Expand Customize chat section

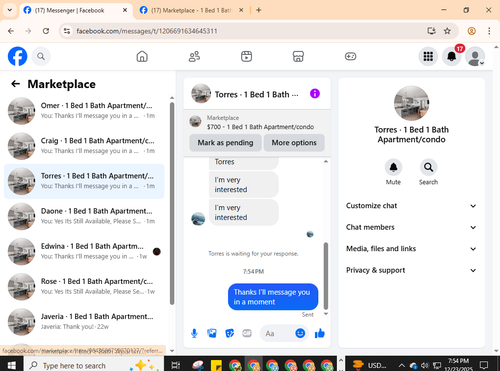pos(411,206)
